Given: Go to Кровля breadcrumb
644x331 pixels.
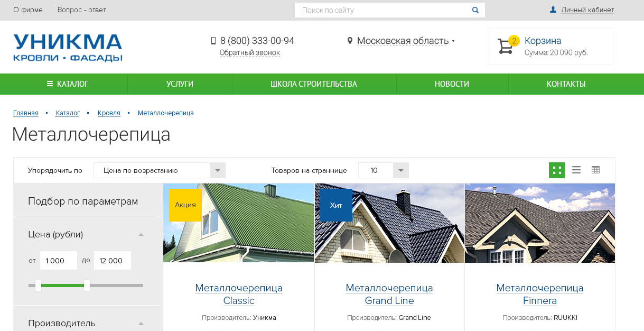Looking at the screenshot, I should coord(109,113).
